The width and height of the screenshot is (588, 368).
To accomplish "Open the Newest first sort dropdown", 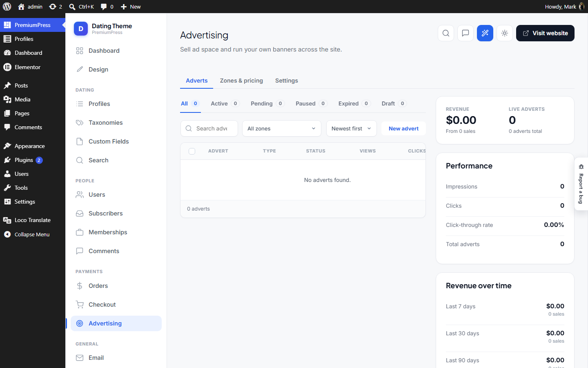I will pos(352,128).
